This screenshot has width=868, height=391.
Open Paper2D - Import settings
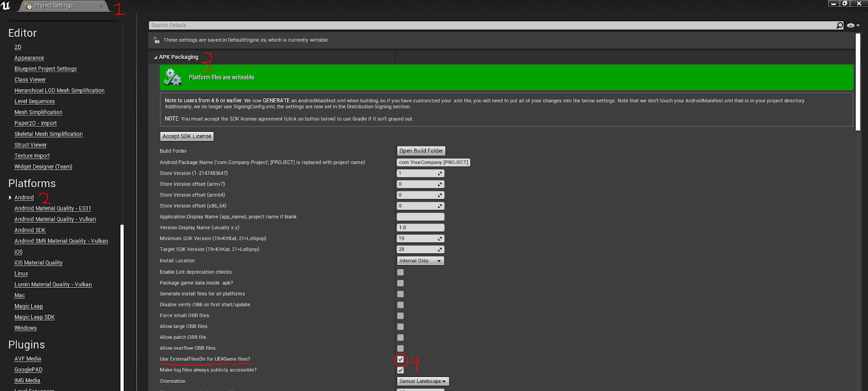36,123
